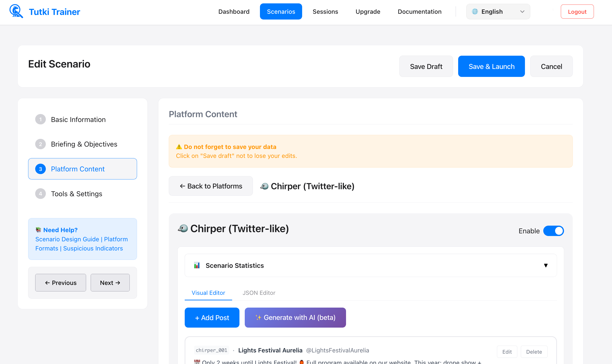Switch to the JSON Editor tab
Image resolution: width=612 pixels, height=364 pixels.
click(258, 293)
